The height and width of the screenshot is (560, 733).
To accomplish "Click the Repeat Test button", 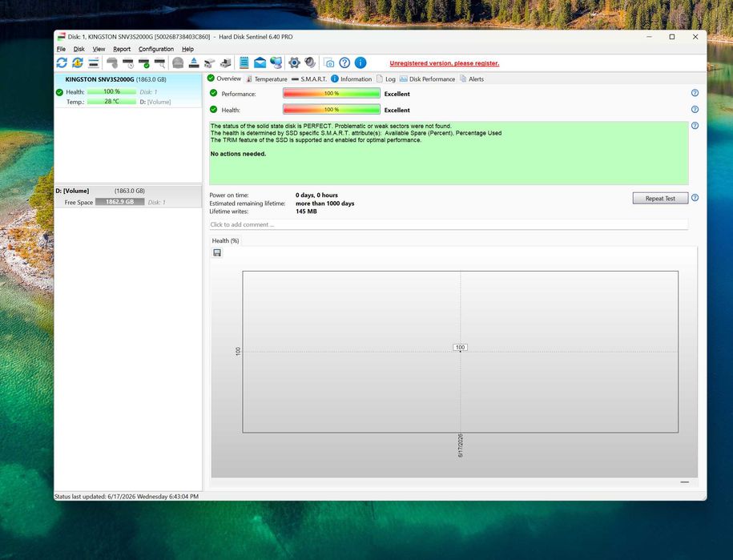I will [x=660, y=198].
